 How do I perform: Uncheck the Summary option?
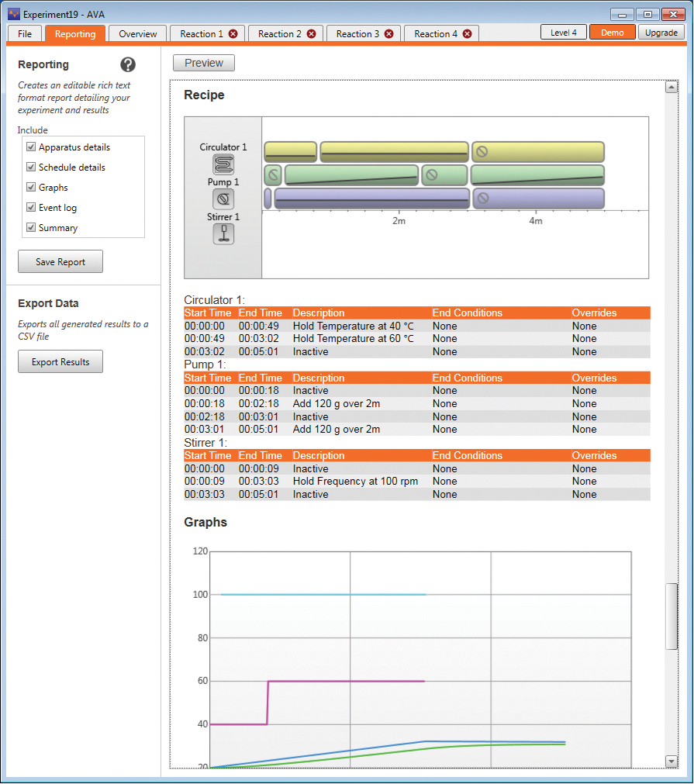31,227
